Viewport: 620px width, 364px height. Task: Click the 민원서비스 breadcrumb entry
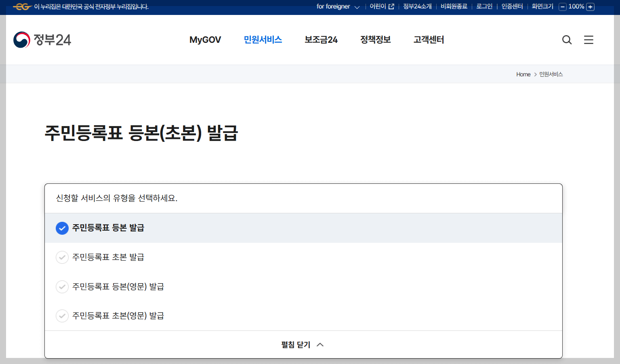551,74
